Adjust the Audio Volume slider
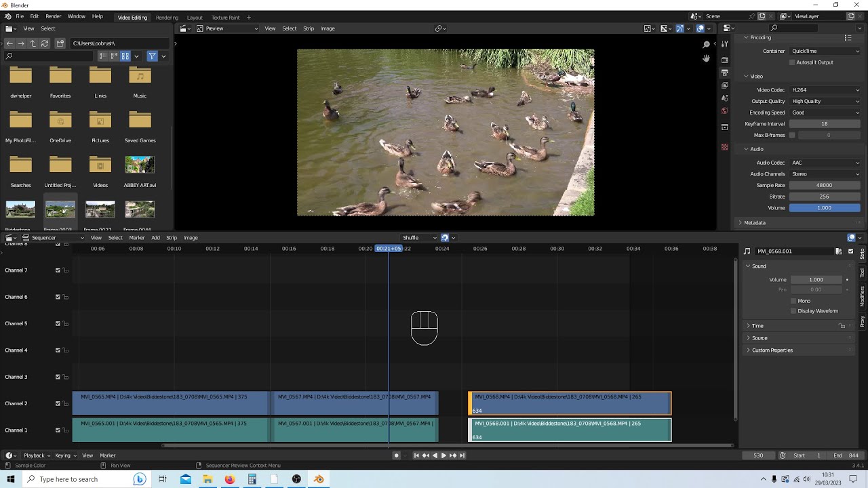 click(825, 207)
